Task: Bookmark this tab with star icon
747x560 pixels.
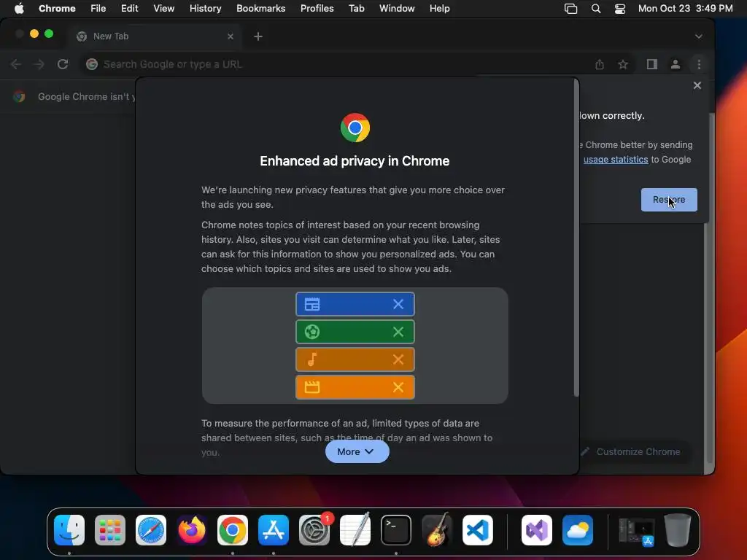Action: click(x=623, y=64)
